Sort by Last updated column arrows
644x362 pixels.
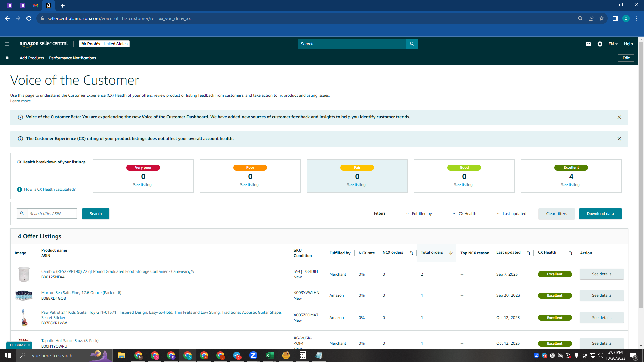click(529, 253)
